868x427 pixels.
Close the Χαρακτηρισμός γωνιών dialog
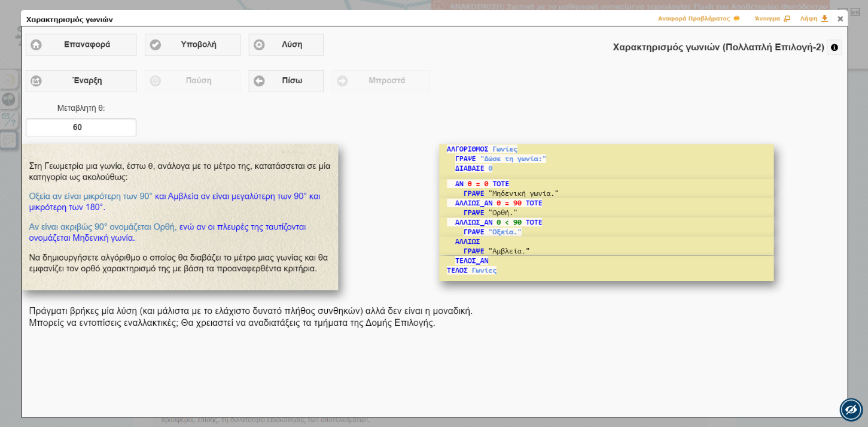pos(840,19)
